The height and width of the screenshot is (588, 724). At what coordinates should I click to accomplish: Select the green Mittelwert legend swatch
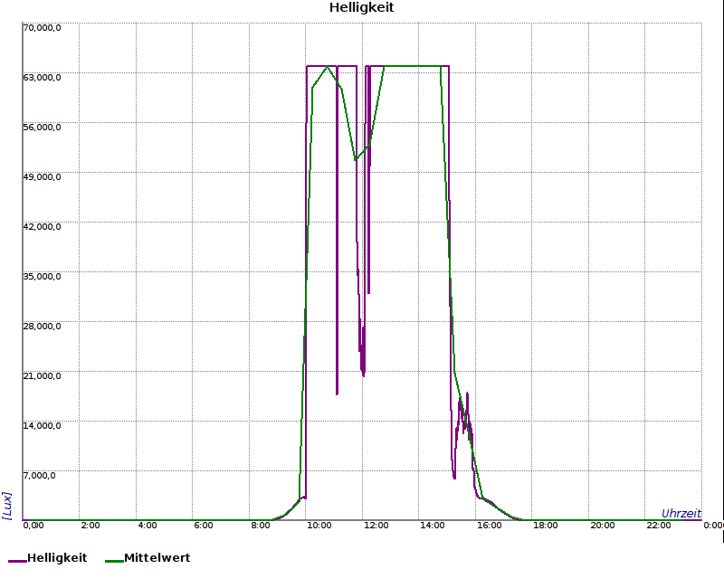tap(114, 561)
